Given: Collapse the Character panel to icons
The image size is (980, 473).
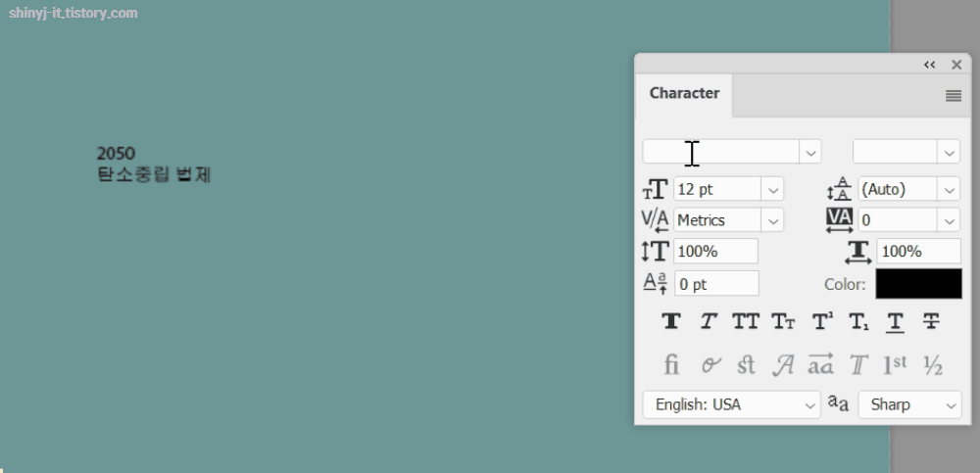Looking at the screenshot, I should [x=929, y=65].
